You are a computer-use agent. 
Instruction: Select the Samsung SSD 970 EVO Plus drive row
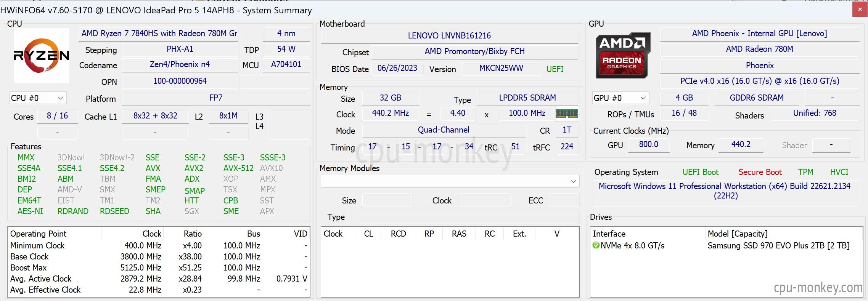[726, 246]
